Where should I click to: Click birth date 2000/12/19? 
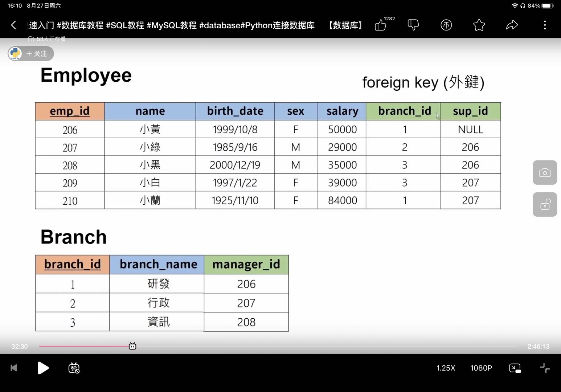click(235, 165)
